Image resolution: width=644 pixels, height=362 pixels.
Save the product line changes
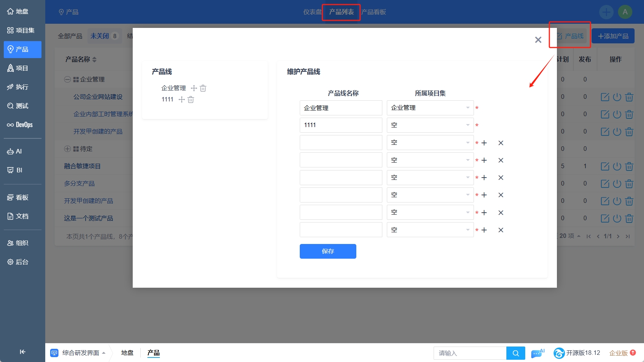(328, 252)
